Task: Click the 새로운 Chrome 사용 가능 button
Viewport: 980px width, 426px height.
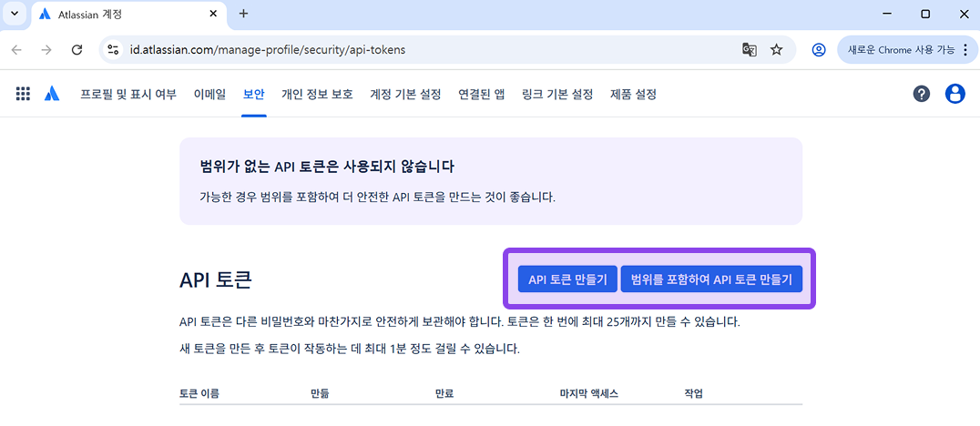Action: click(x=900, y=50)
